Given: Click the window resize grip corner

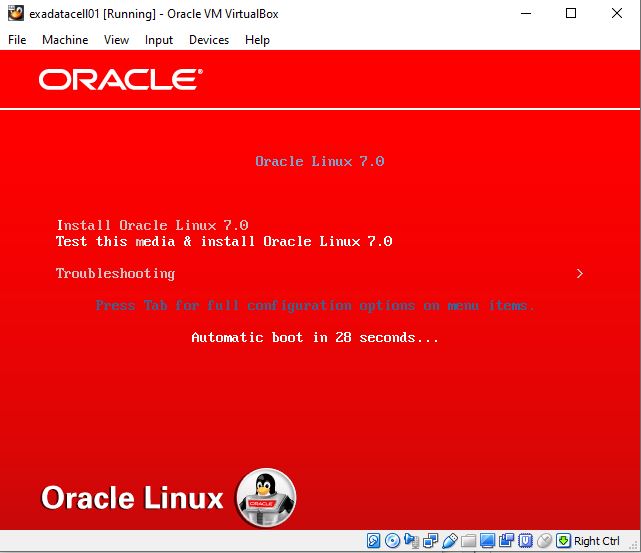Looking at the screenshot, I should pyautogui.click(x=635, y=546).
